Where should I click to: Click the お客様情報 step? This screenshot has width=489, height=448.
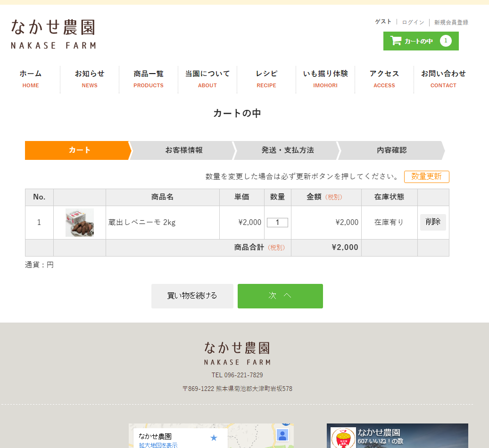(184, 150)
